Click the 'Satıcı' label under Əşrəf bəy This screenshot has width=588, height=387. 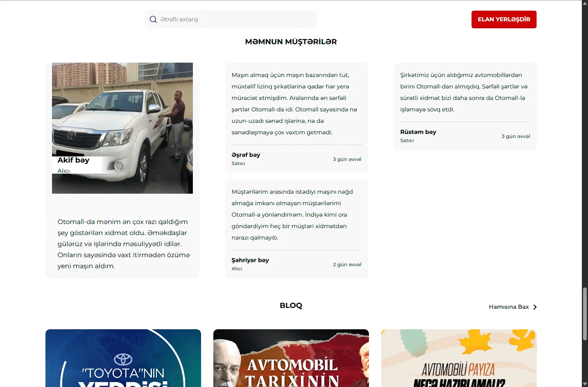(238, 163)
